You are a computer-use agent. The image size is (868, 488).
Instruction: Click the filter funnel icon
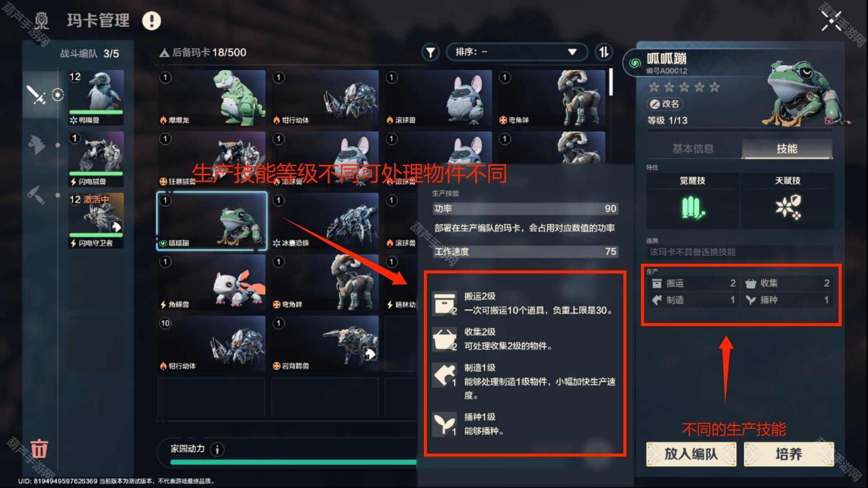pos(430,52)
